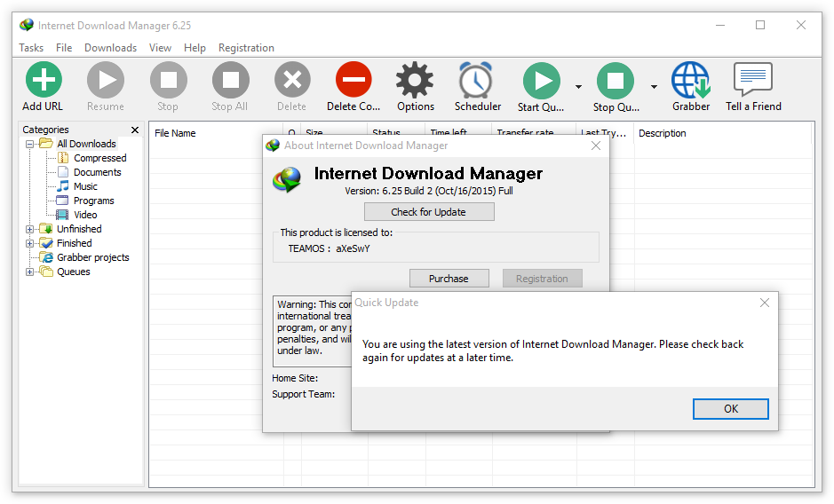
Task: Open Stop Queue dropdown arrow
Action: pyautogui.click(x=654, y=87)
